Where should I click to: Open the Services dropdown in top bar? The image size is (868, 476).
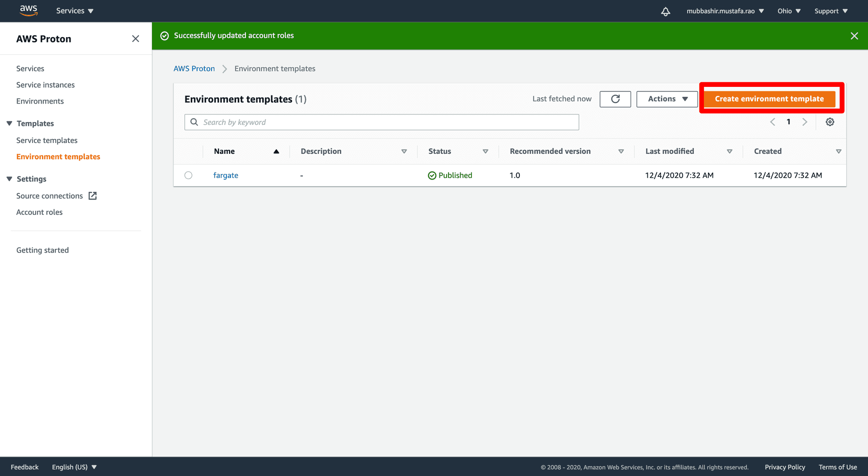pos(75,11)
